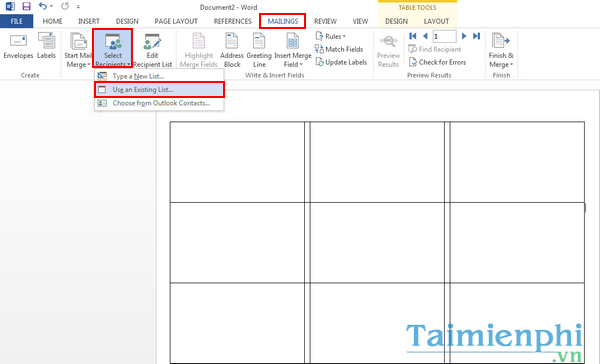
Task: Click Highlight Merge Fields button
Action: click(x=199, y=50)
